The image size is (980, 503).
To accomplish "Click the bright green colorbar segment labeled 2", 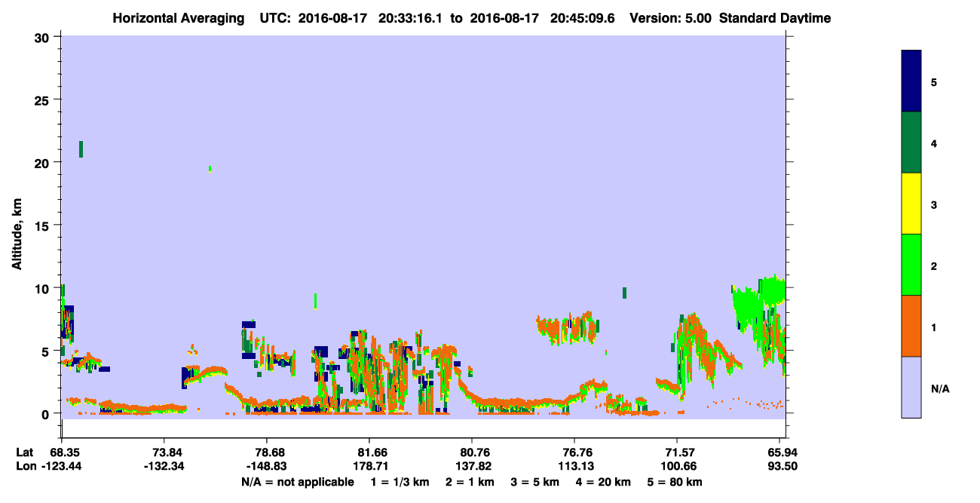I will click(x=911, y=264).
